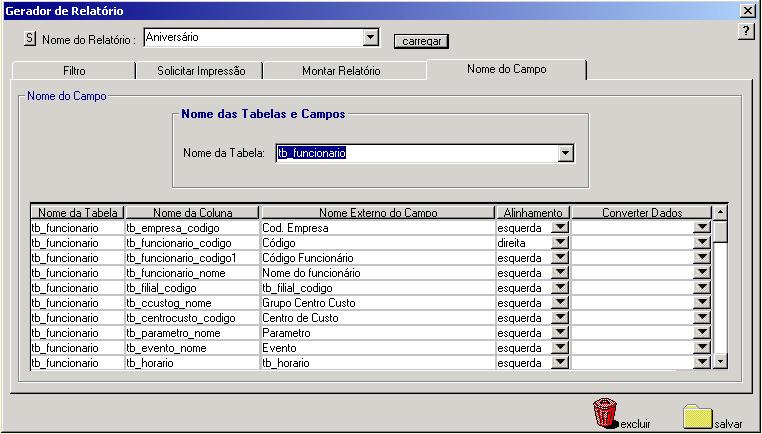The width and height of the screenshot is (762, 434).
Task: Click the Grupo Centro Custo field cell
Action: (x=378, y=303)
